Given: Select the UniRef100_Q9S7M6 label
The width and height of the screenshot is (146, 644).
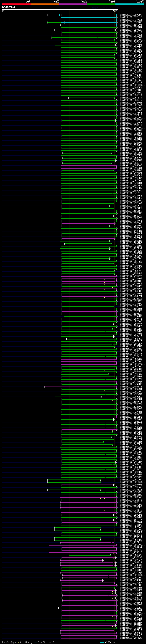Looking at the screenshot, I should (131, 429).
